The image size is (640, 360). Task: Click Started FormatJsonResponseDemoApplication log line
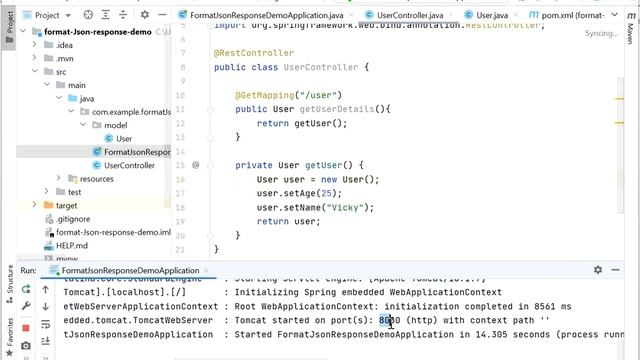pyautogui.click(x=344, y=335)
